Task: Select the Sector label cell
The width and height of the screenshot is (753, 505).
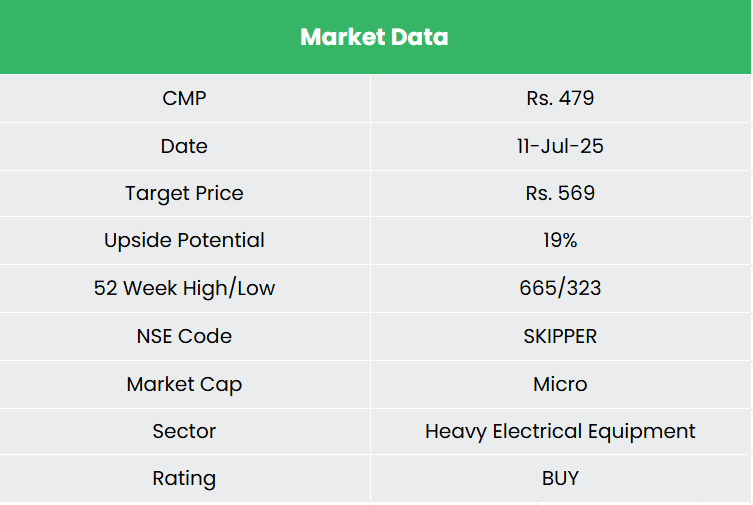Action: (x=184, y=431)
